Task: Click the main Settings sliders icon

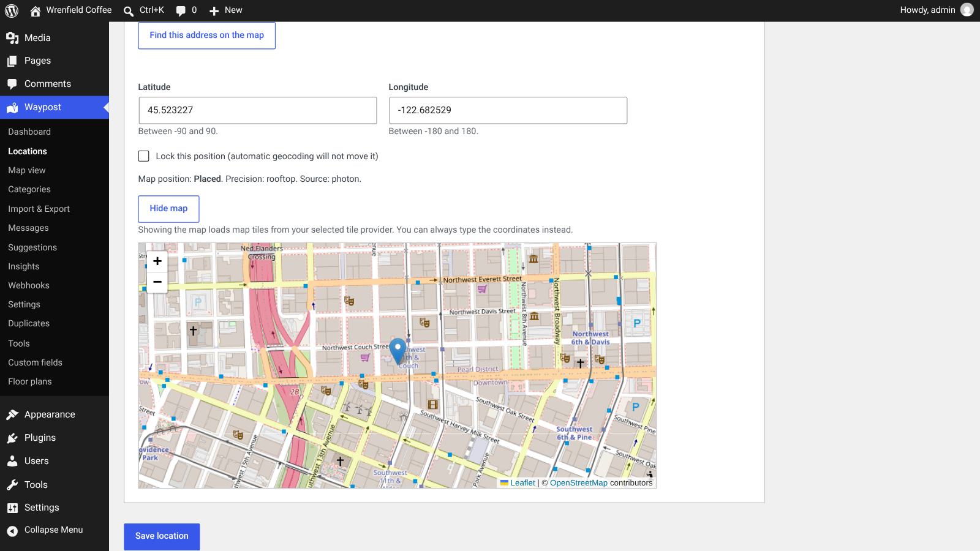Action: tap(12, 508)
